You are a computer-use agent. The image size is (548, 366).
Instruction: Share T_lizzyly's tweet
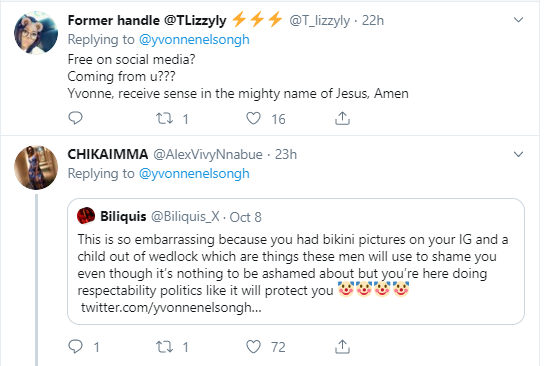342,118
